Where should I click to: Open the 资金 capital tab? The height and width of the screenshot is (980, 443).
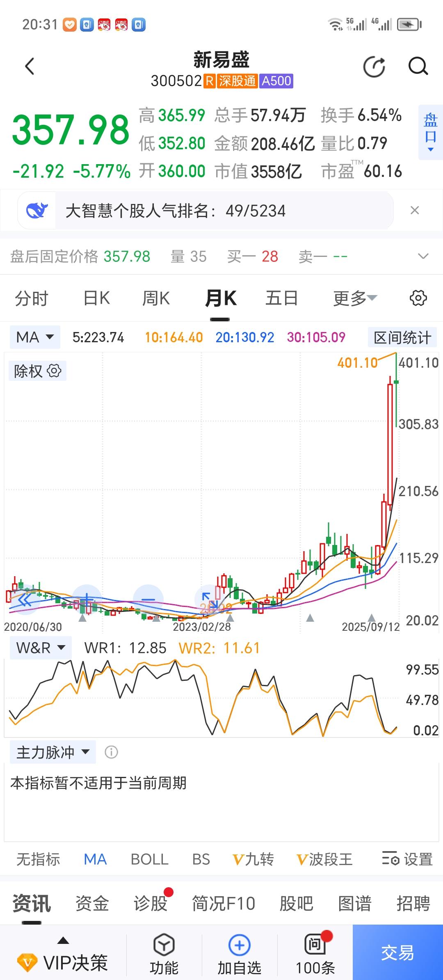[92, 904]
